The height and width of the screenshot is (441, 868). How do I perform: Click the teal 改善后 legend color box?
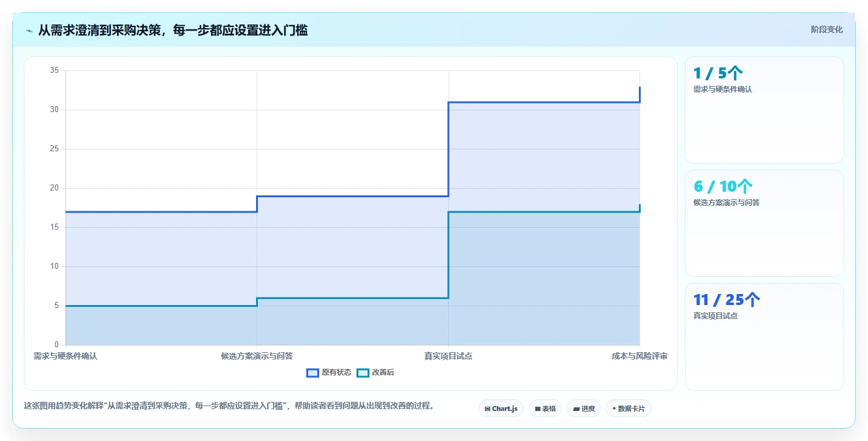coord(363,372)
